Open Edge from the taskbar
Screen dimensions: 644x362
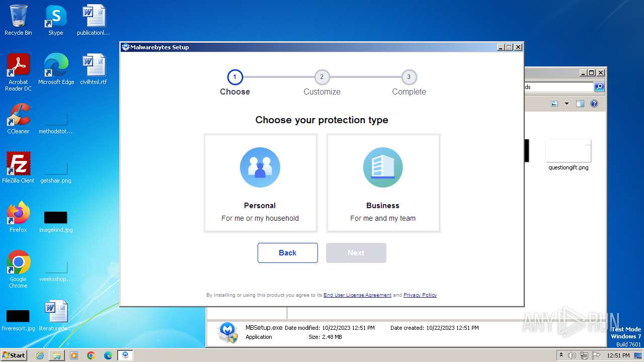(x=108, y=355)
